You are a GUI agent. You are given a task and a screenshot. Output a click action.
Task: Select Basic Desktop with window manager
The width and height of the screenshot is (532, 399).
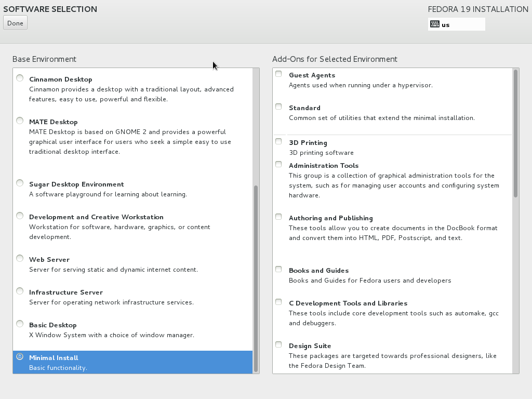(19, 323)
